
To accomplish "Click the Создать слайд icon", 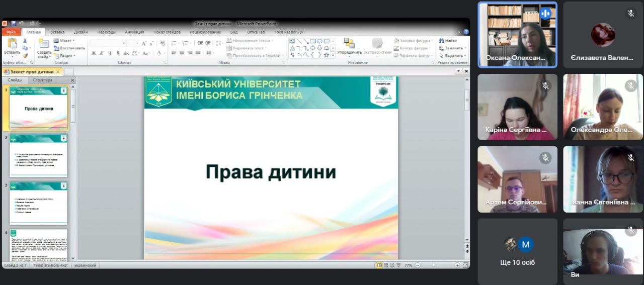I will tap(44, 44).
